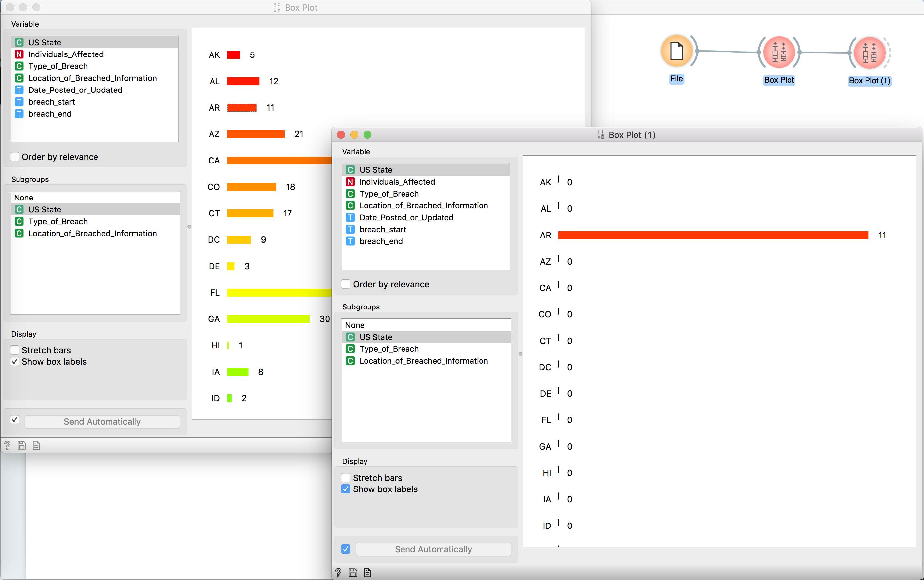Image resolution: width=924 pixels, height=580 pixels.
Task: Select the Individuals_Affected variable
Action: tap(66, 54)
